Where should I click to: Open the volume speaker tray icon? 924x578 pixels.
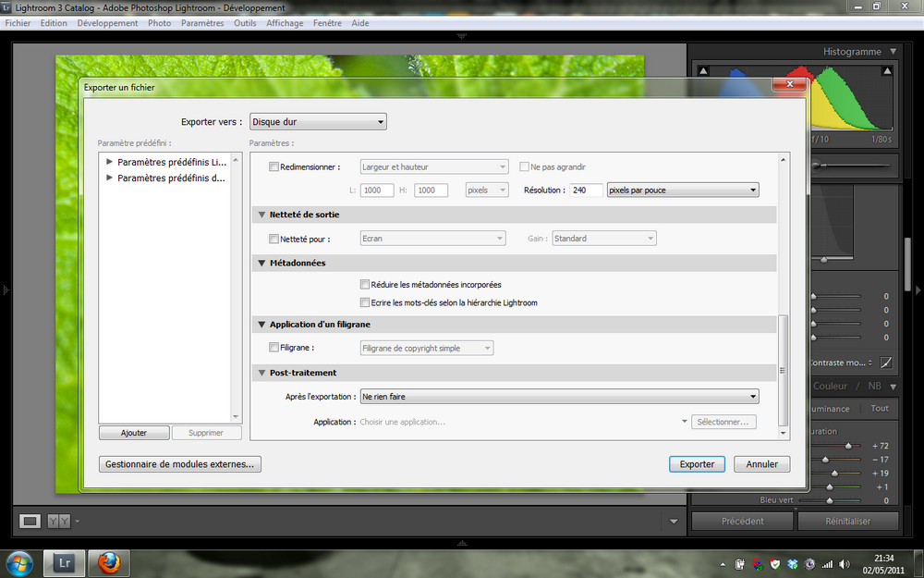coord(845,564)
